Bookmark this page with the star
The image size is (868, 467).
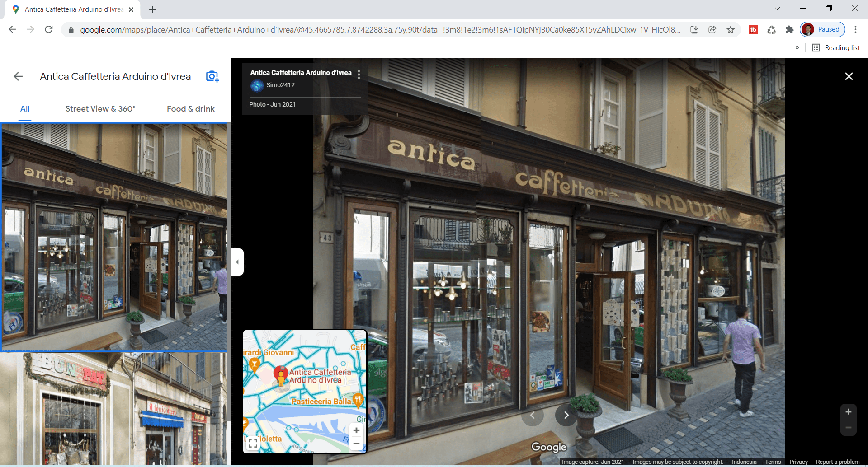coord(731,30)
